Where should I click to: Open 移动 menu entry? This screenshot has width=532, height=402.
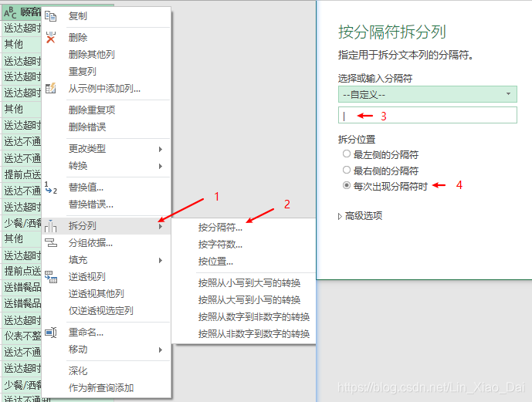pos(78,349)
